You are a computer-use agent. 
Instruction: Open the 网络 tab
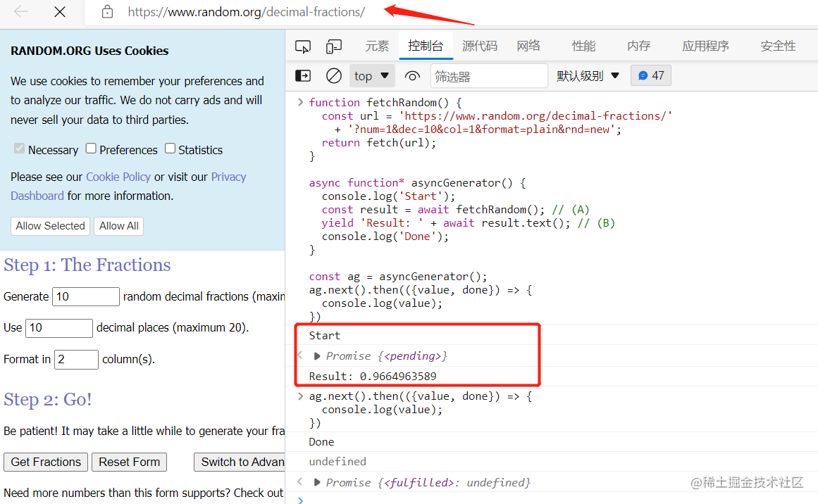pos(528,46)
